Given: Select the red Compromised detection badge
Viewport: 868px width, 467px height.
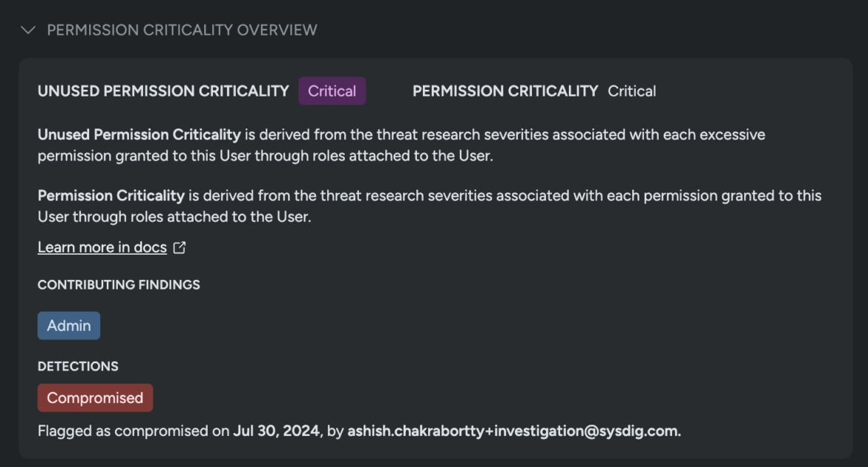Looking at the screenshot, I should click(95, 398).
